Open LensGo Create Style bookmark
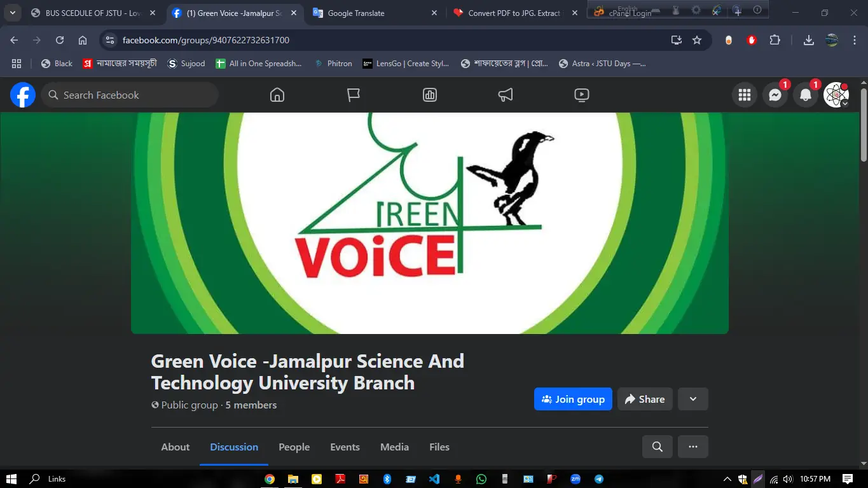 [406, 64]
